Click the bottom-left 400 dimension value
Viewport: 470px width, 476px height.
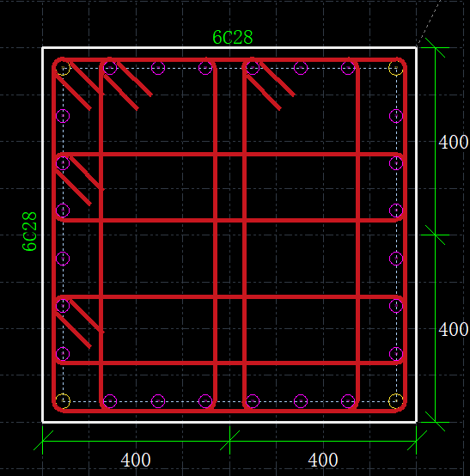pyautogui.click(x=136, y=461)
